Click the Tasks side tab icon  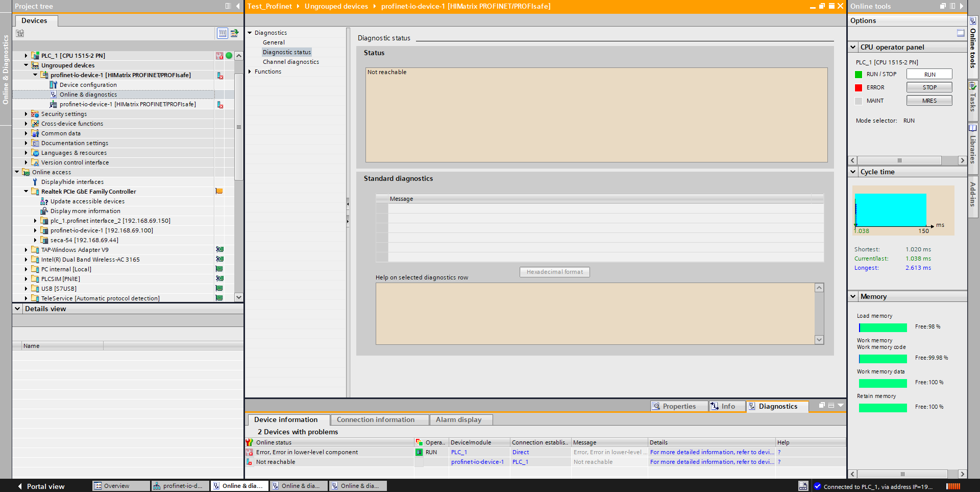(973, 86)
